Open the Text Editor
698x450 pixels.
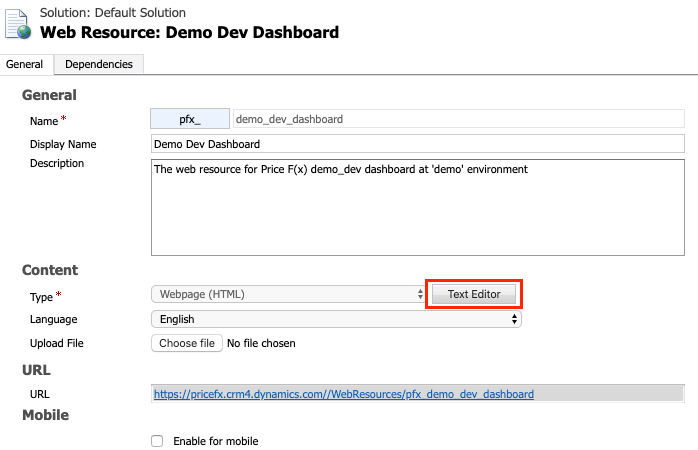click(475, 294)
